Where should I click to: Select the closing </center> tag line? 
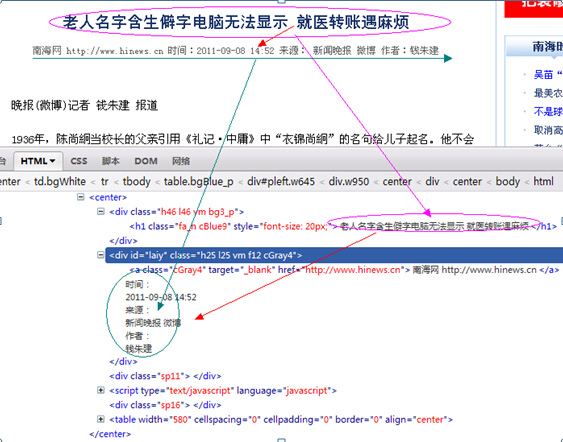pos(110,434)
